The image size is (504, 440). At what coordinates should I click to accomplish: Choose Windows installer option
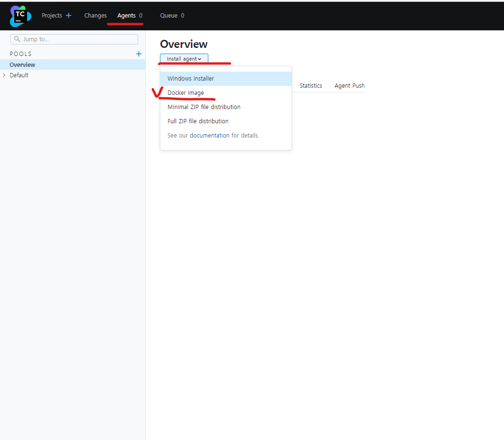tap(225, 78)
